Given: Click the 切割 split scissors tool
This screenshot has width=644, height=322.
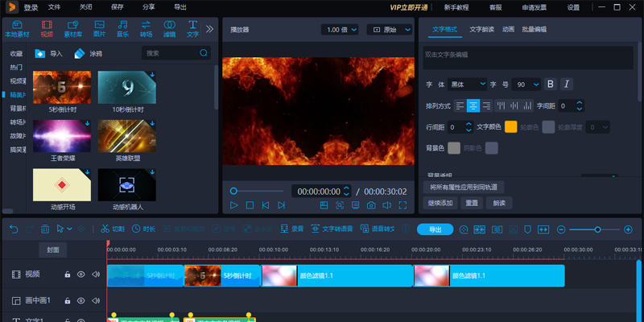Looking at the screenshot, I should click(x=113, y=229).
